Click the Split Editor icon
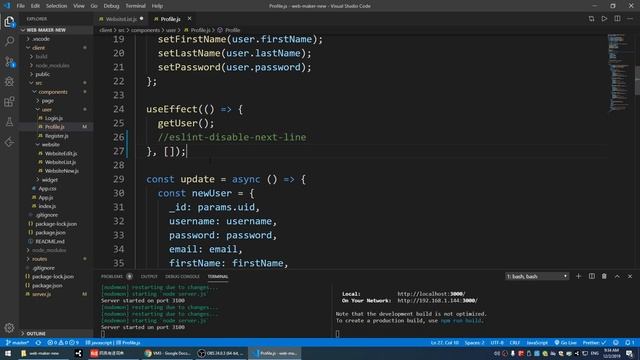The width and height of the screenshot is (640, 360). [617, 19]
